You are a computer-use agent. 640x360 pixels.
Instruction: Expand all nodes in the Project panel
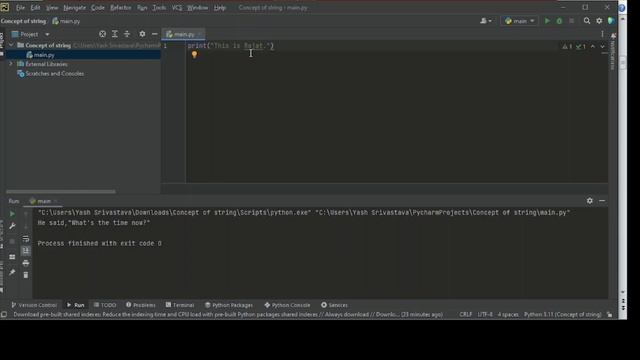click(115, 34)
